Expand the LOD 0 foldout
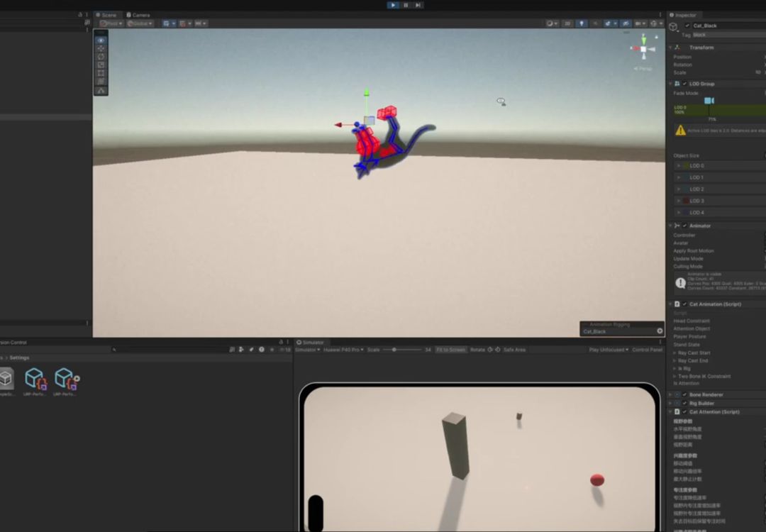766x532 pixels. [x=679, y=165]
